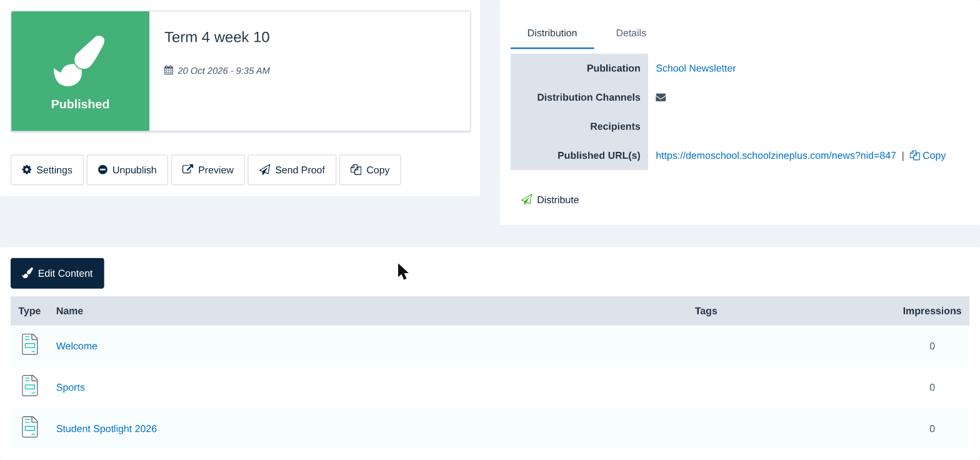Click the Copy button next to Send Proof
The image size is (980, 460).
click(370, 170)
